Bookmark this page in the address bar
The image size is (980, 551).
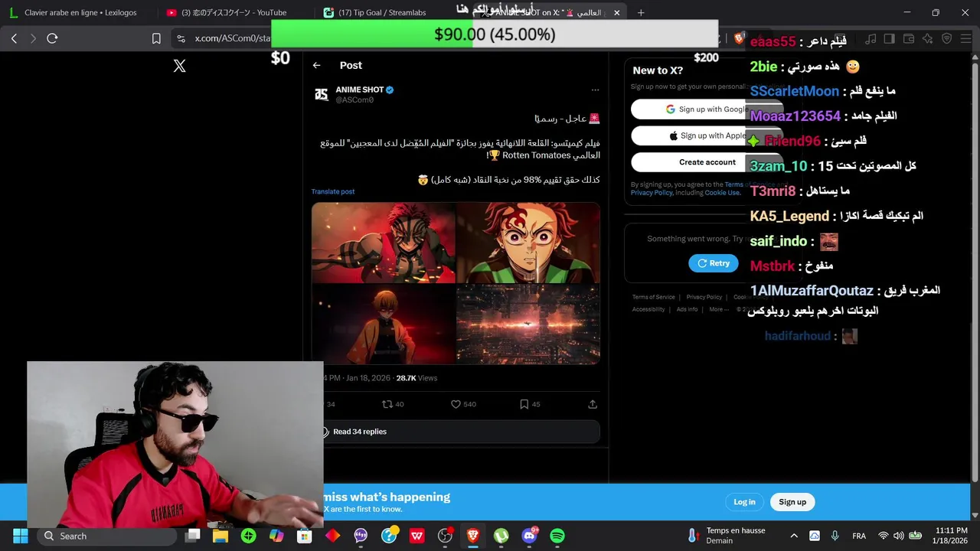click(x=156, y=38)
